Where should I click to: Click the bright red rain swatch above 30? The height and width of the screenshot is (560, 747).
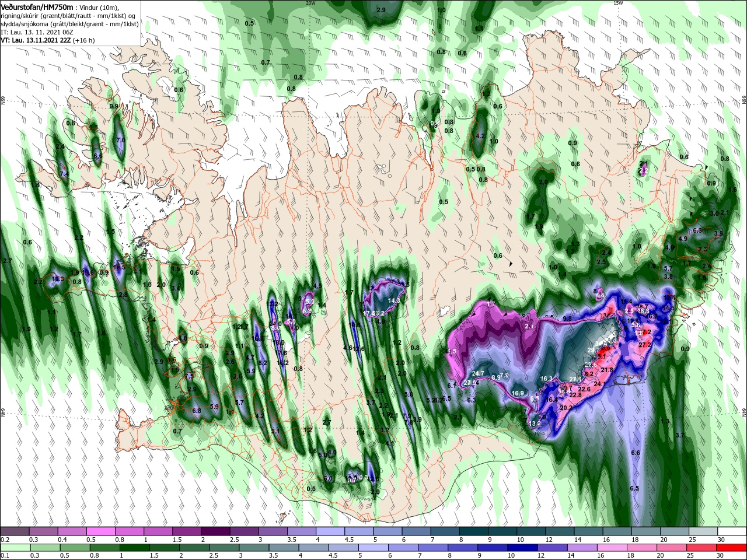(732, 548)
